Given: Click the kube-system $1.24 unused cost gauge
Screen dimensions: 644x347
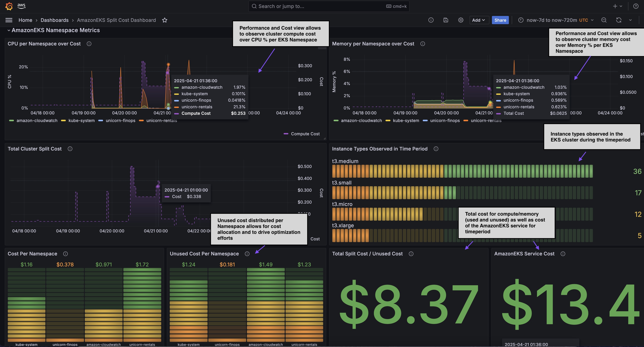Looking at the screenshot, I should 189,305.
